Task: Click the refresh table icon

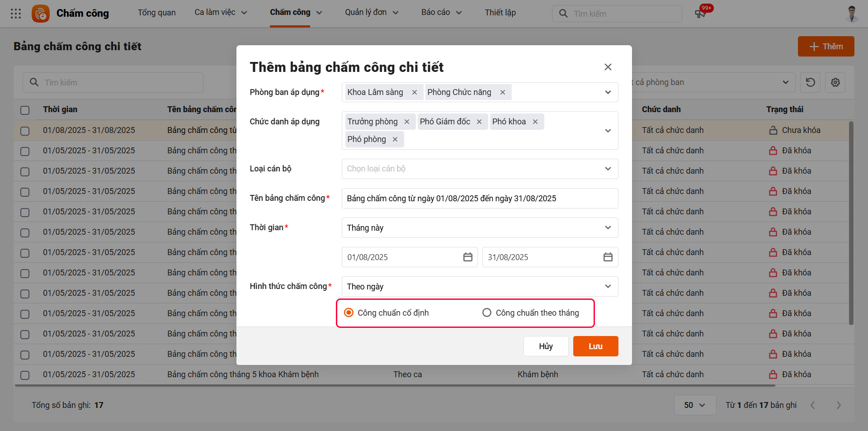Action: (810, 82)
